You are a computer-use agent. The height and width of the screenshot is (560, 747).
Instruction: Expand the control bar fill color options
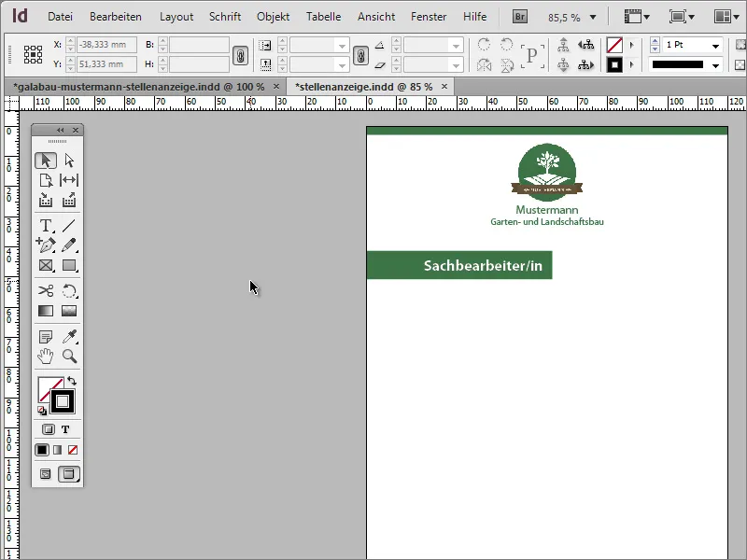632,45
